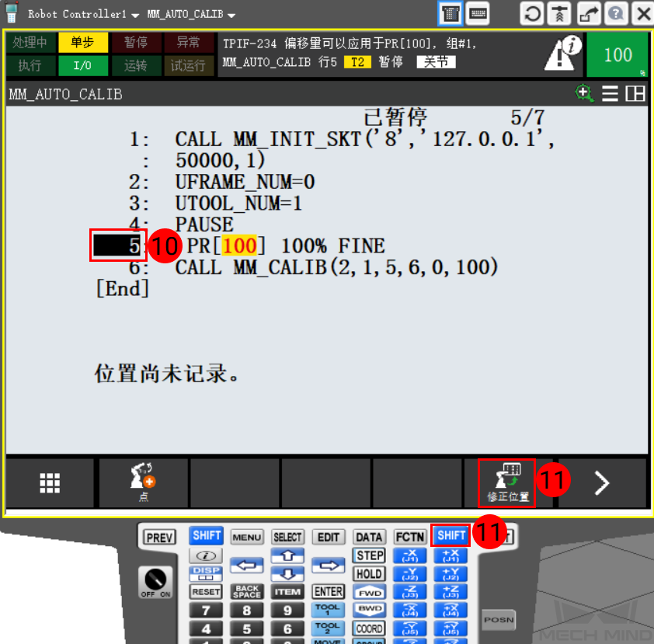This screenshot has width=654, height=644.
Task: Click the SHIFT key next to FCTN
Action: click(450, 535)
